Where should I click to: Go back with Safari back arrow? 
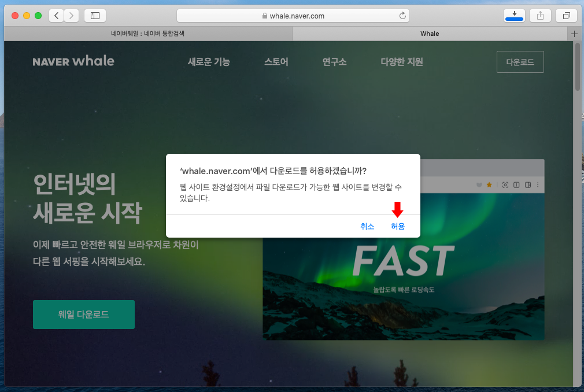[56, 16]
